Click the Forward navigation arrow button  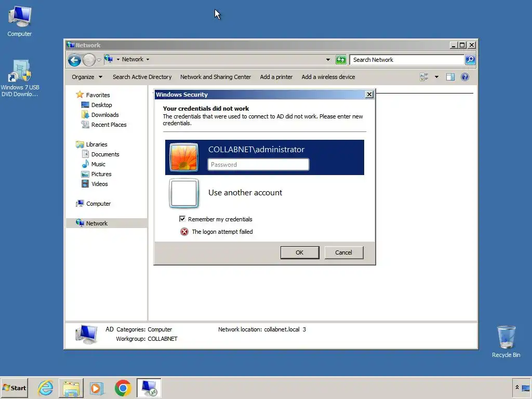tap(89, 60)
